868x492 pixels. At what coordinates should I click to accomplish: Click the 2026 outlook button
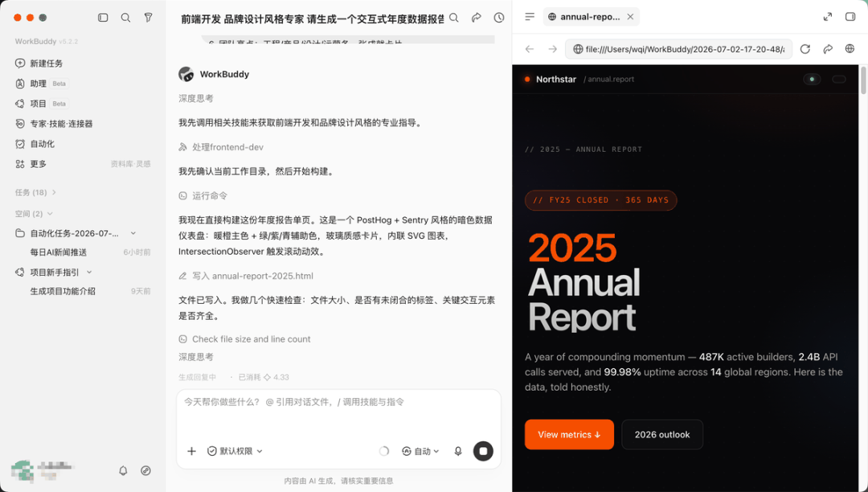pyautogui.click(x=662, y=434)
